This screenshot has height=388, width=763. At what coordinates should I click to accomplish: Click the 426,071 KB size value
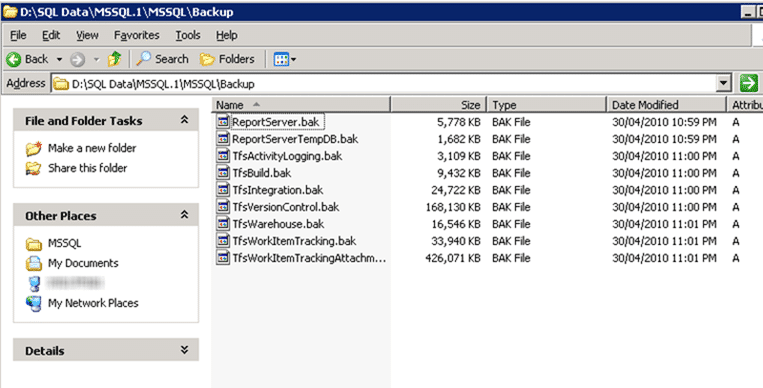click(x=453, y=258)
